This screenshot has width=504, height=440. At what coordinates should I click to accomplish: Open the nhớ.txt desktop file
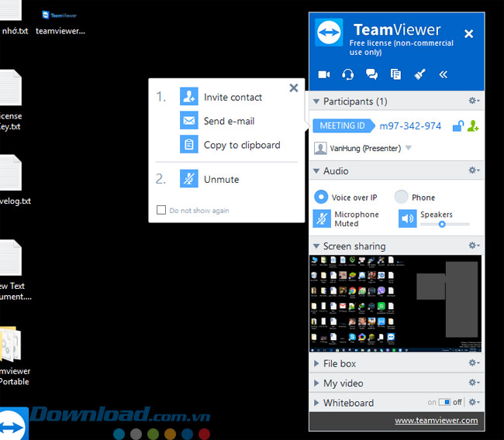point(11,10)
